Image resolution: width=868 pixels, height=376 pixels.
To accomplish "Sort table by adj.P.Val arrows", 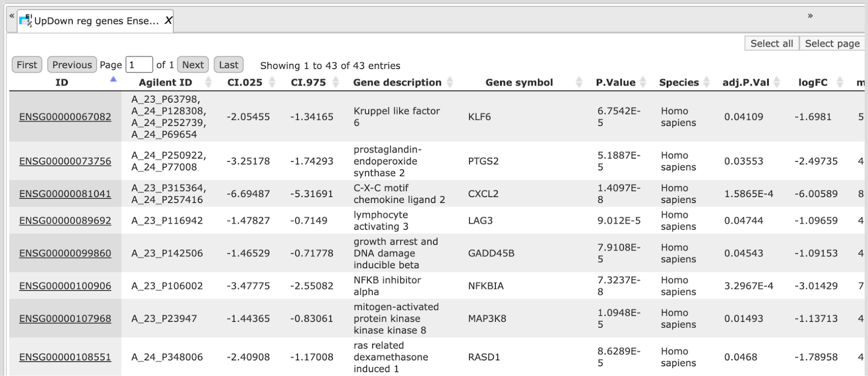I will pos(777,82).
